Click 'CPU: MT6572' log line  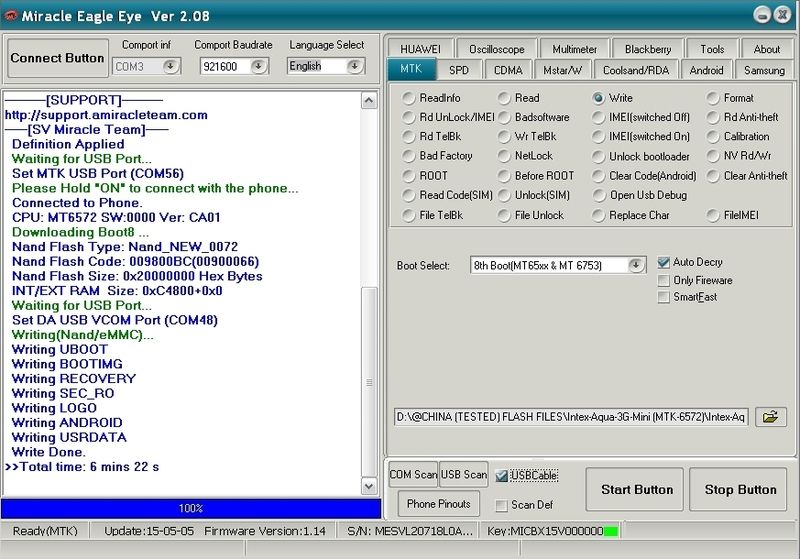point(116,218)
